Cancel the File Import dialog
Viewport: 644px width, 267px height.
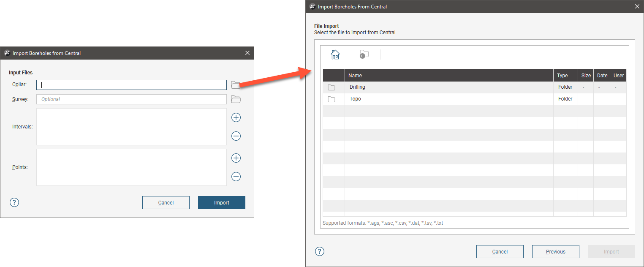pos(500,252)
